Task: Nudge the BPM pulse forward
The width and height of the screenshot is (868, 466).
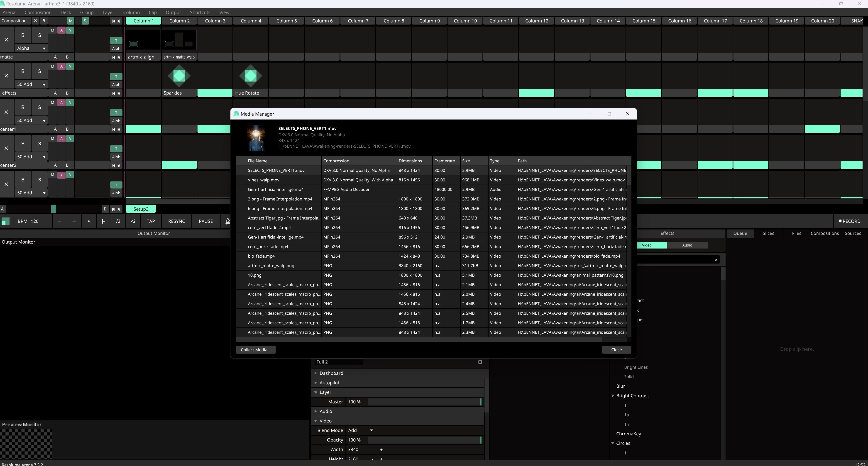Action: coord(103,221)
